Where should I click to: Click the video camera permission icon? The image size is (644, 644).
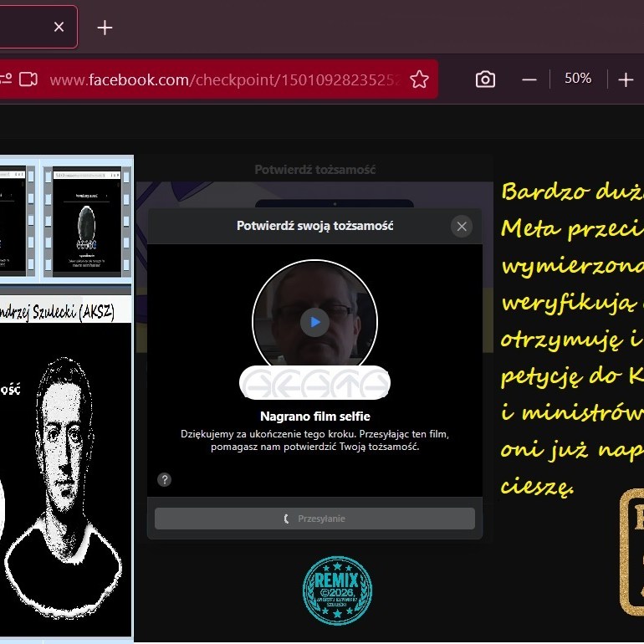[x=28, y=79]
